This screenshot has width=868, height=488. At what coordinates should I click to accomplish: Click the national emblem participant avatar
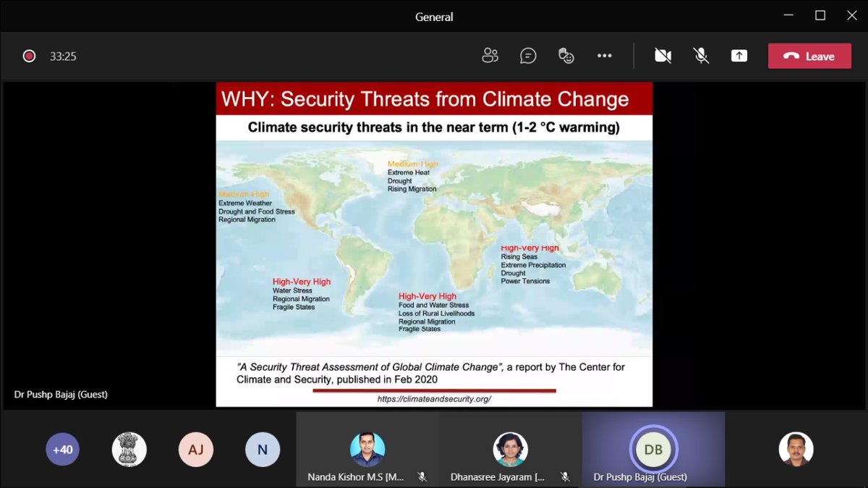tap(129, 449)
